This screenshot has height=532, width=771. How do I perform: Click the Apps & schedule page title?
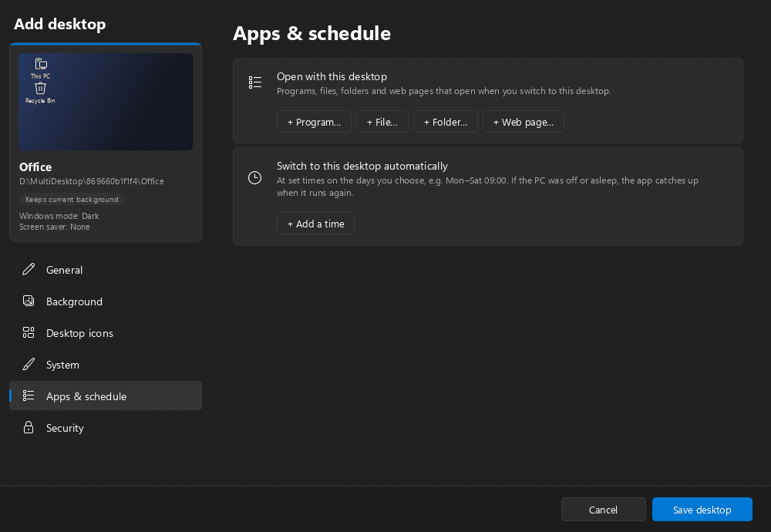[x=311, y=33]
